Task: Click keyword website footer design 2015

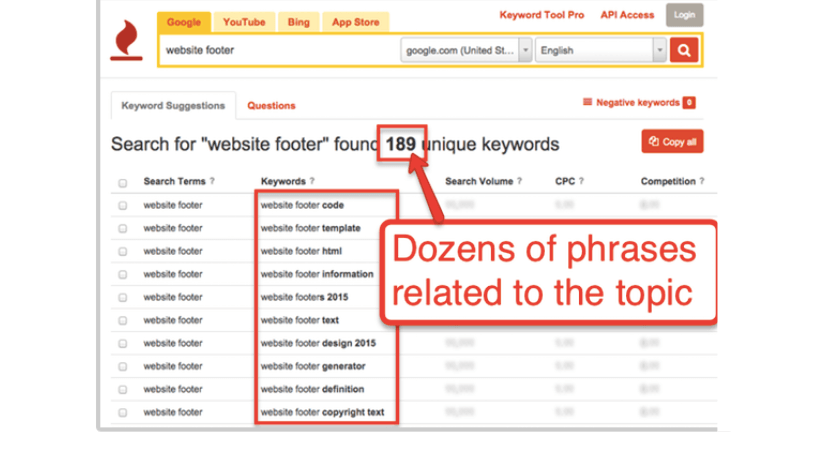Action: click(x=318, y=343)
